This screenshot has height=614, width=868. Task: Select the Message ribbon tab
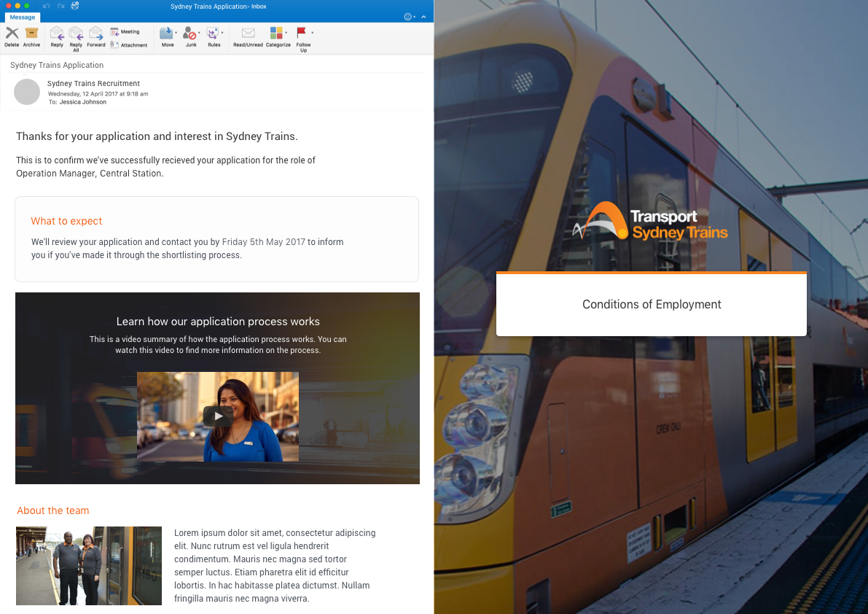pyautogui.click(x=22, y=18)
